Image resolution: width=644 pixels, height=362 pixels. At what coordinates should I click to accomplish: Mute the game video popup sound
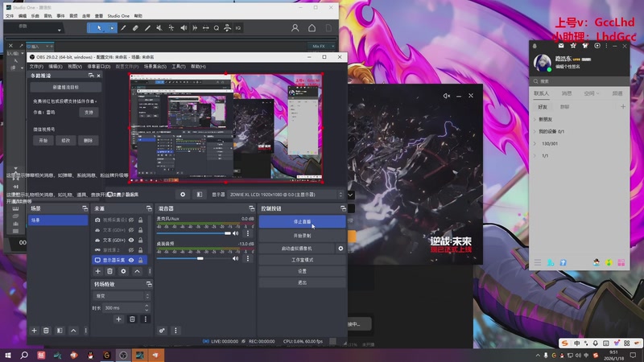(x=447, y=96)
